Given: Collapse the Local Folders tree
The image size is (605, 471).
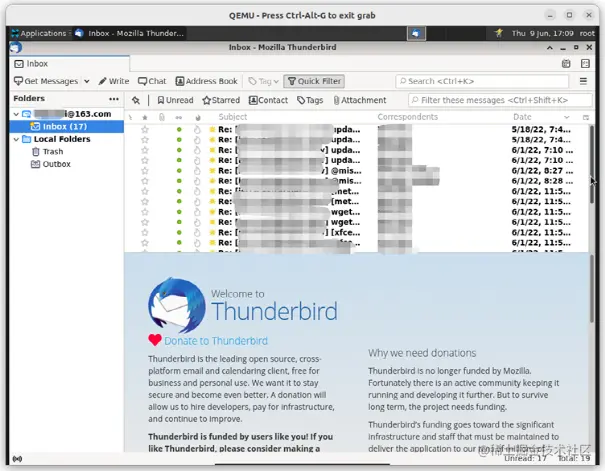Looking at the screenshot, I should coord(16,139).
